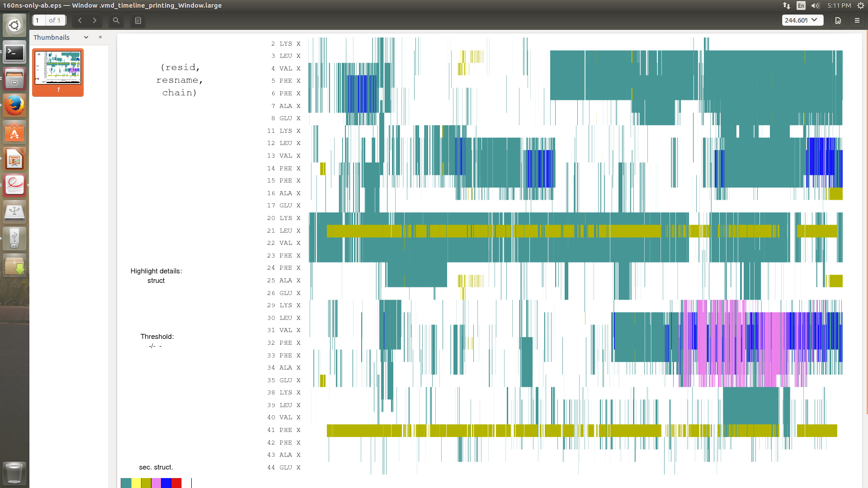
Task: Select page 1 thumbnail
Action: tap(58, 69)
